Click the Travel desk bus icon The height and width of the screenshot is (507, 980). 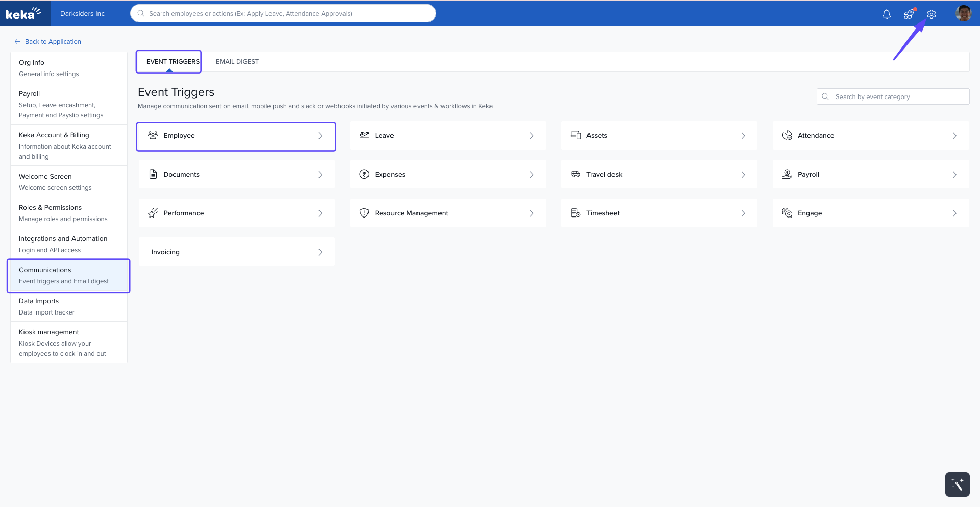[x=576, y=174]
